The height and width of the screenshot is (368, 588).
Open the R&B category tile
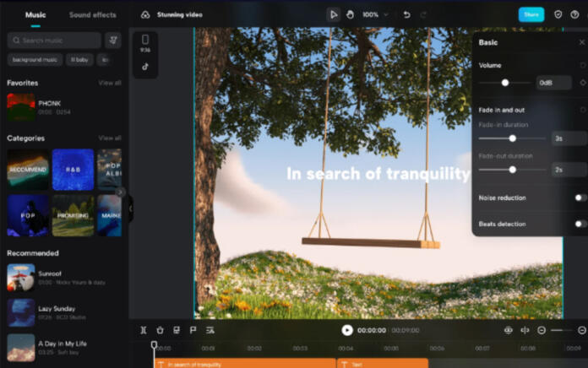click(73, 170)
